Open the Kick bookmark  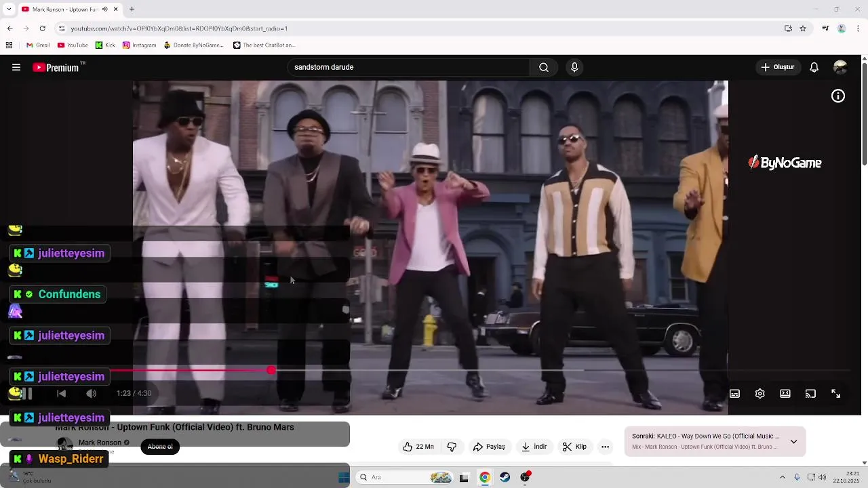(x=105, y=45)
